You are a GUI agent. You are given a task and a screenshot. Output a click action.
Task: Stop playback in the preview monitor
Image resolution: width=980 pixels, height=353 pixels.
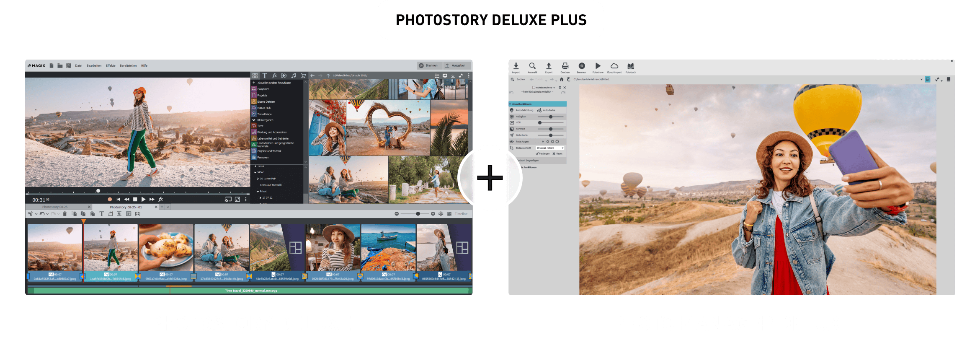point(135,200)
